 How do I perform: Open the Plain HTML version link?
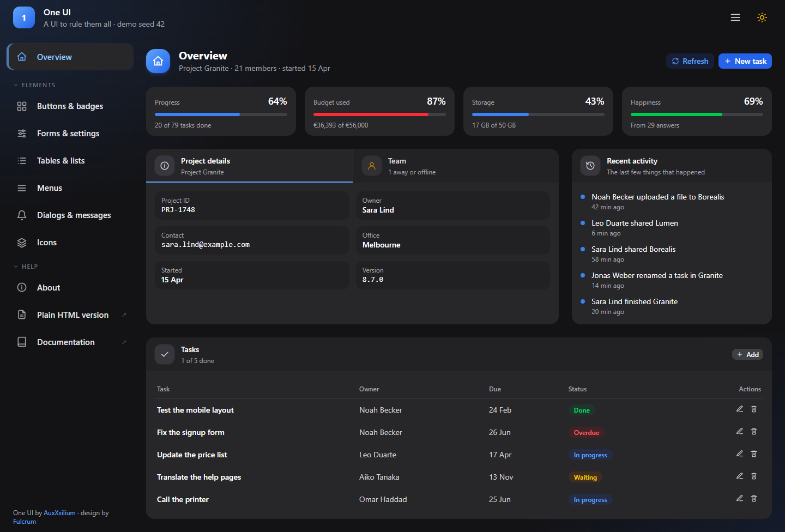click(x=70, y=315)
